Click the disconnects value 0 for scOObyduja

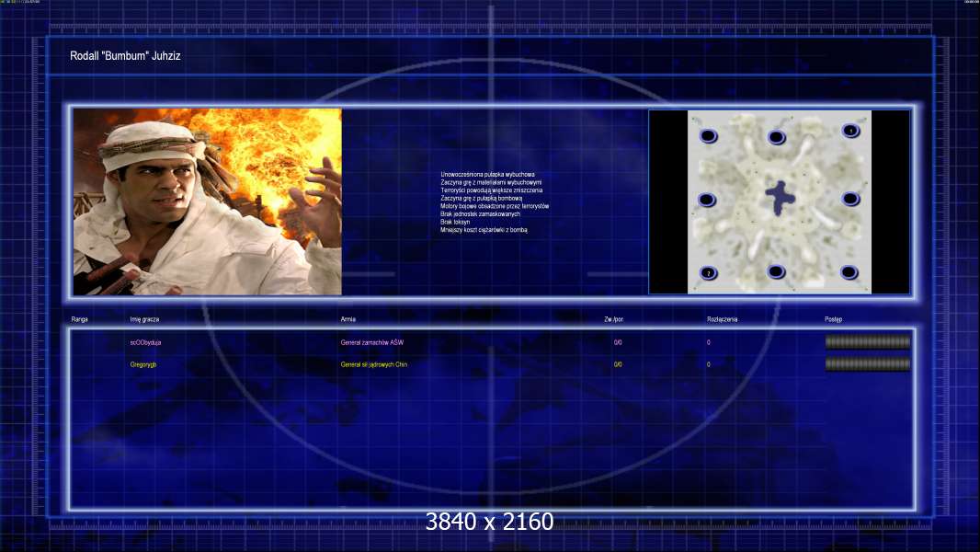[x=708, y=342]
